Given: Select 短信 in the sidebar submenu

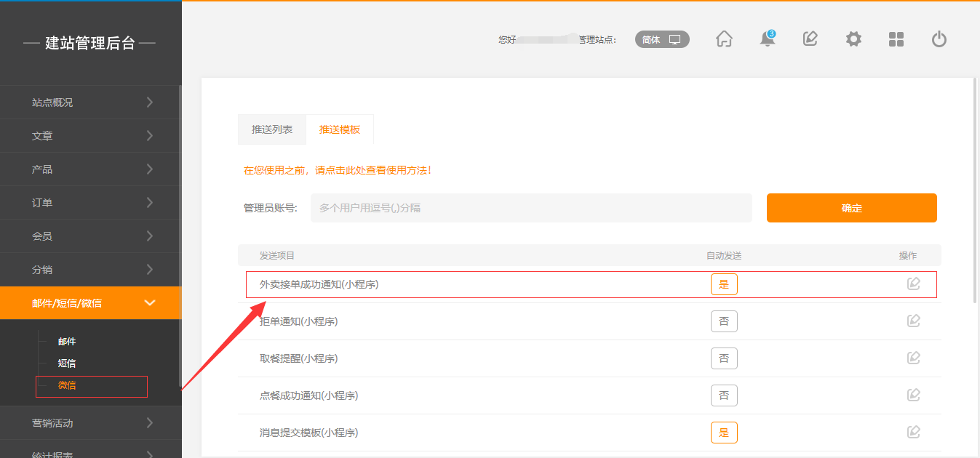Looking at the screenshot, I should coord(67,363).
